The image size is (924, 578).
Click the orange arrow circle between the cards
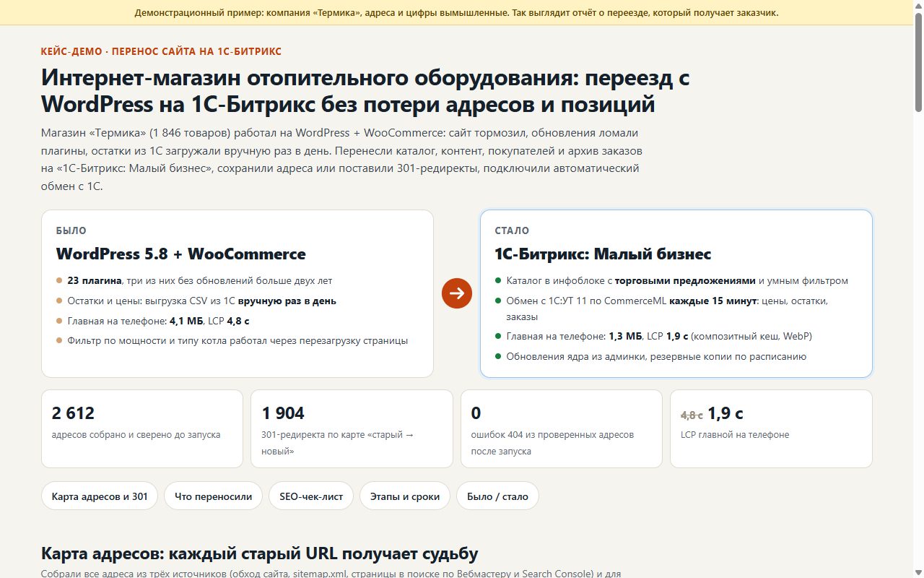[457, 293]
